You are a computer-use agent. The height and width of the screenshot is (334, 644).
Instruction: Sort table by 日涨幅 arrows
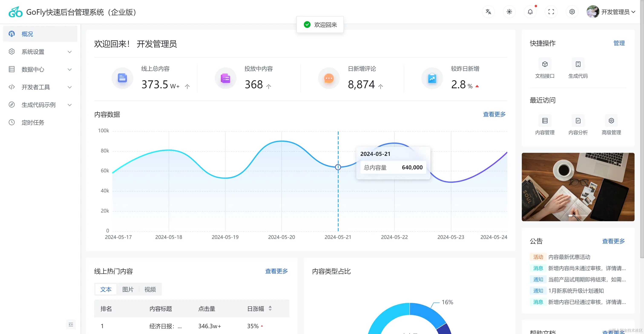(x=270, y=308)
